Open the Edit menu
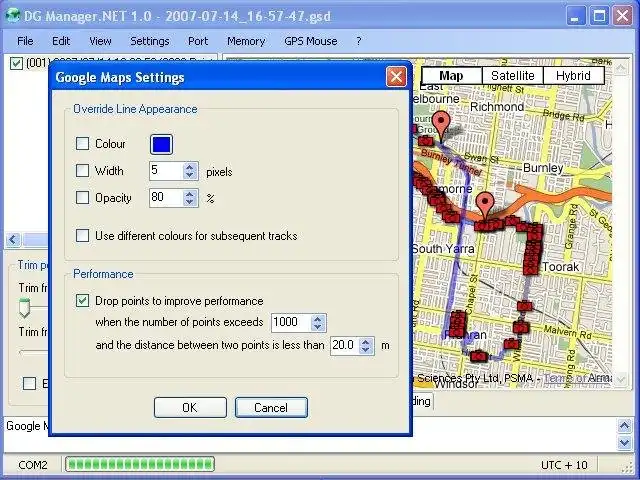Viewport: 640px width, 480px height. pyautogui.click(x=61, y=41)
